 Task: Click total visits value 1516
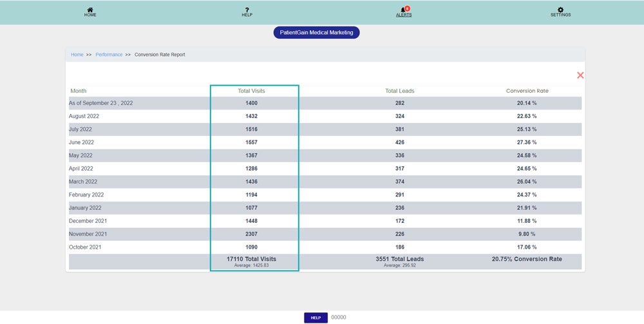[x=251, y=129]
